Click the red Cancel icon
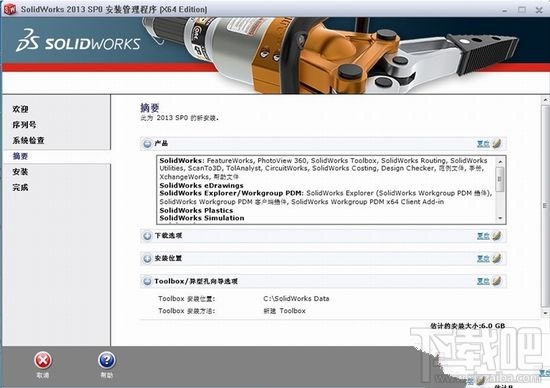Viewport: 550px width, 388px height. (x=43, y=360)
